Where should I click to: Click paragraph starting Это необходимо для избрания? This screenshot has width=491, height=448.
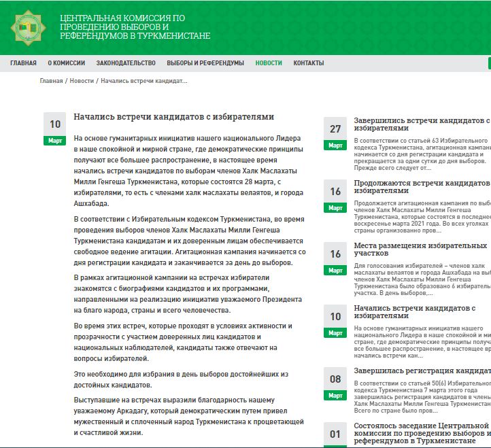coord(181,379)
